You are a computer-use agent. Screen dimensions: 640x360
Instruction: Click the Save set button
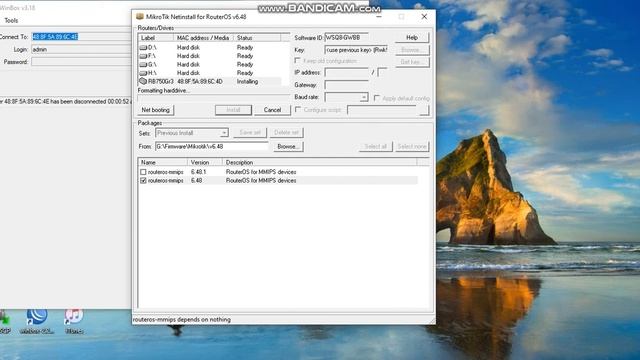(250, 133)
